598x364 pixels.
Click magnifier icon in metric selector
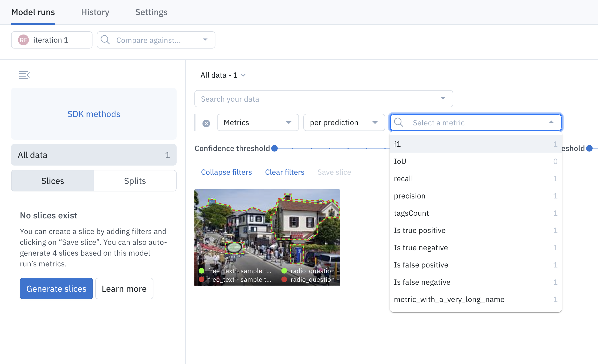click(x=398, y=122)
